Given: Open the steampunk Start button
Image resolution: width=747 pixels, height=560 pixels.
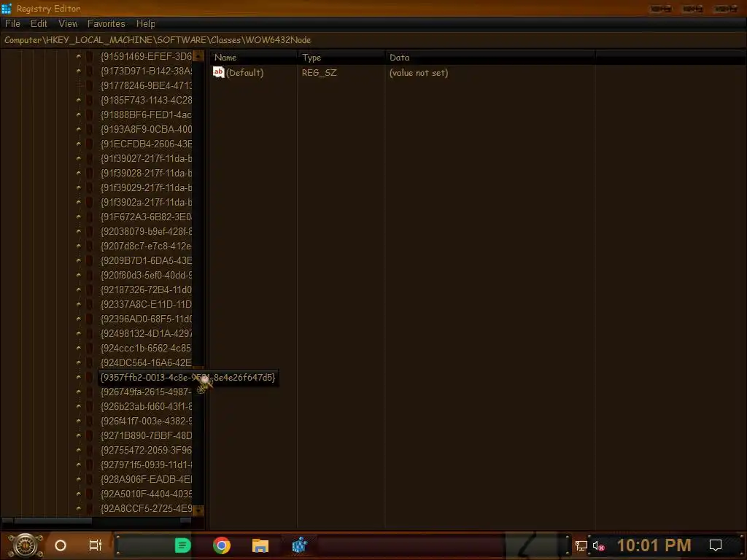Looking at the screenshot, I should point(26,545).
